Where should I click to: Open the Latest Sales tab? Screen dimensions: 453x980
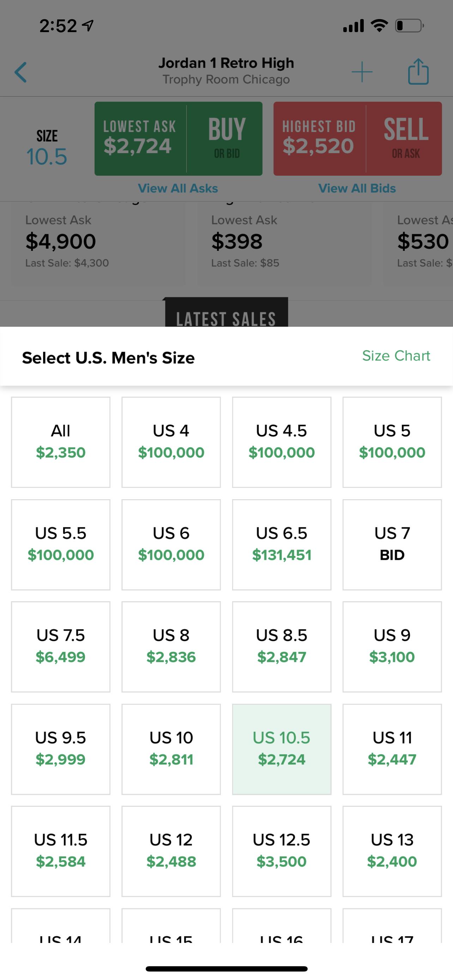pos(226,315)
